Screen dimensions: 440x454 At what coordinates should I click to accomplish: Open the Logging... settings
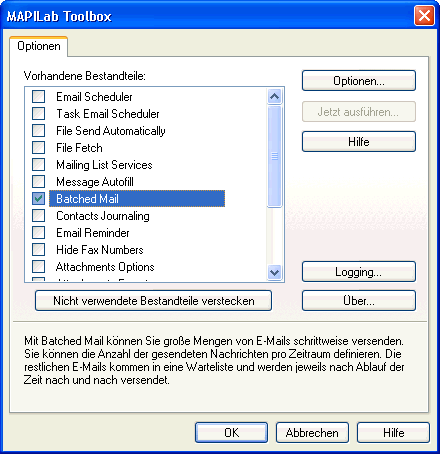[x=359, y=272]
